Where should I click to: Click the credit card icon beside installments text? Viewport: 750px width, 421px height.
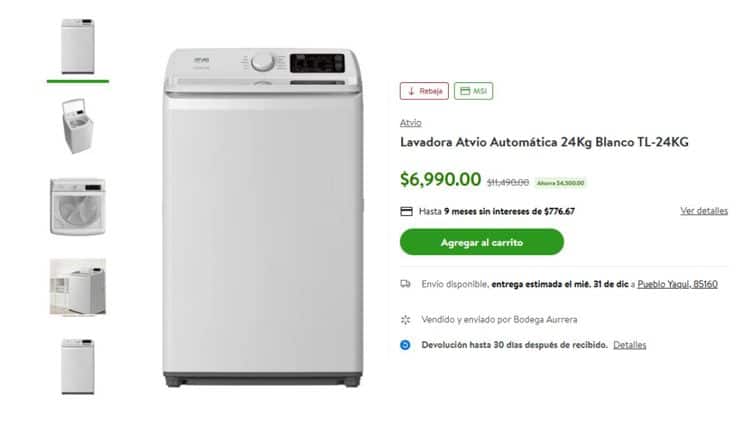[x=406, y=211]
